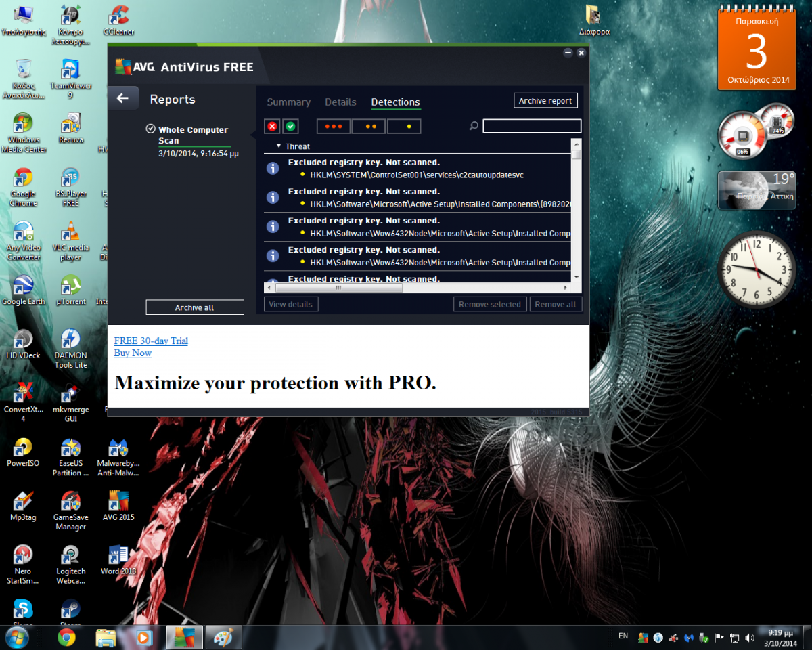Select the PowerISO desktop icon

coord(23,452)
